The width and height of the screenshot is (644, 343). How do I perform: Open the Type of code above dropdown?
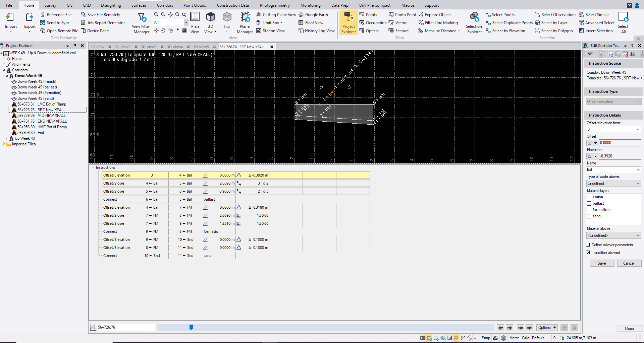pos(613,184)
